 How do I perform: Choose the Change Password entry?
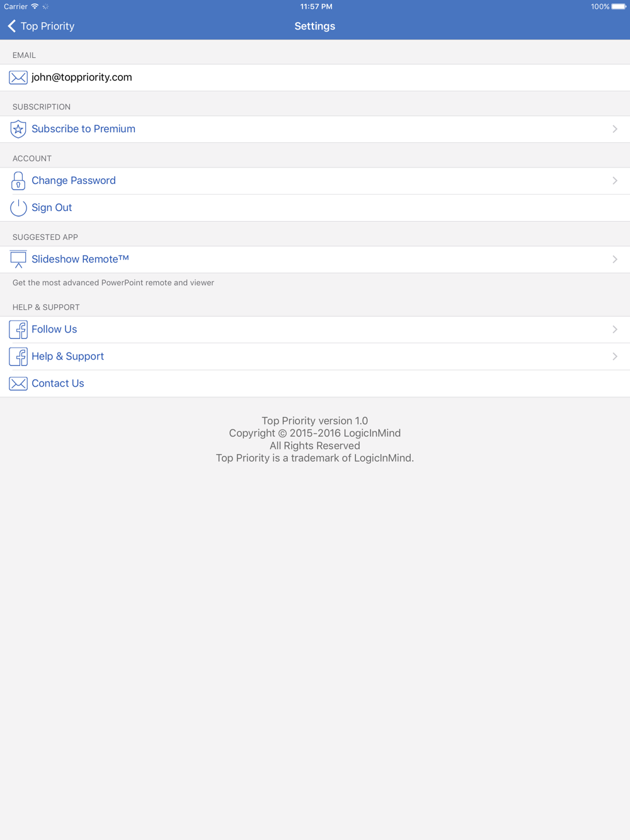(x=315, y=181)
